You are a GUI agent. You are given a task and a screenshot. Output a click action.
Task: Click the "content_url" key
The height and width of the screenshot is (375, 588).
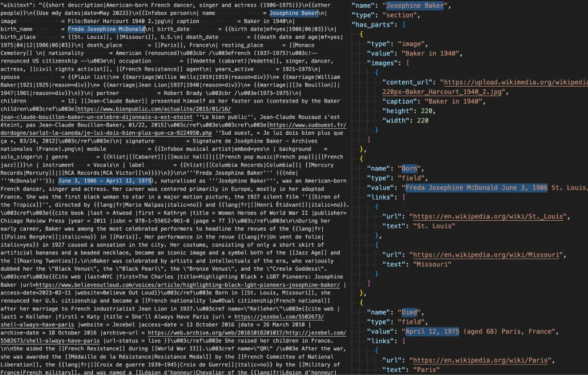click(409, 82)
